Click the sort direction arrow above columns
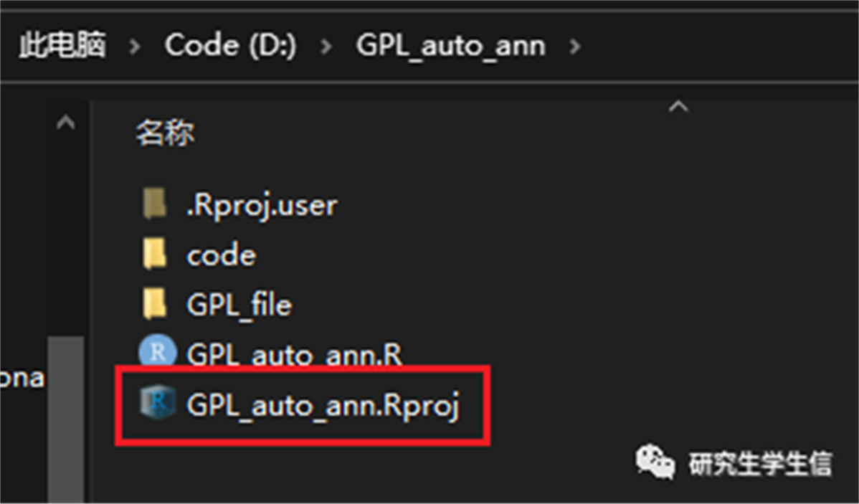Viewport: 859px width, 504px height. tap(678, 105)
